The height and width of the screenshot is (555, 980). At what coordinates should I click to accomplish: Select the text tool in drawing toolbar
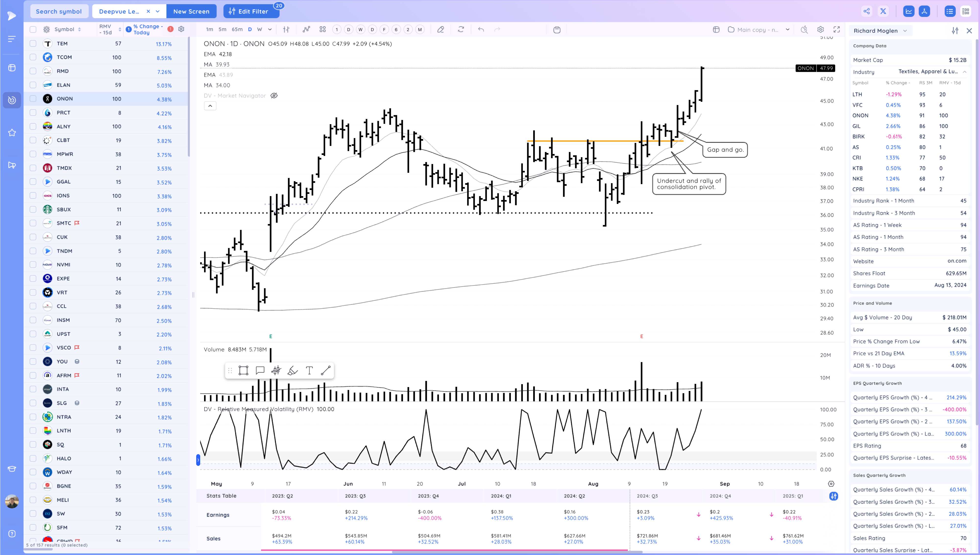pos(309,370)
